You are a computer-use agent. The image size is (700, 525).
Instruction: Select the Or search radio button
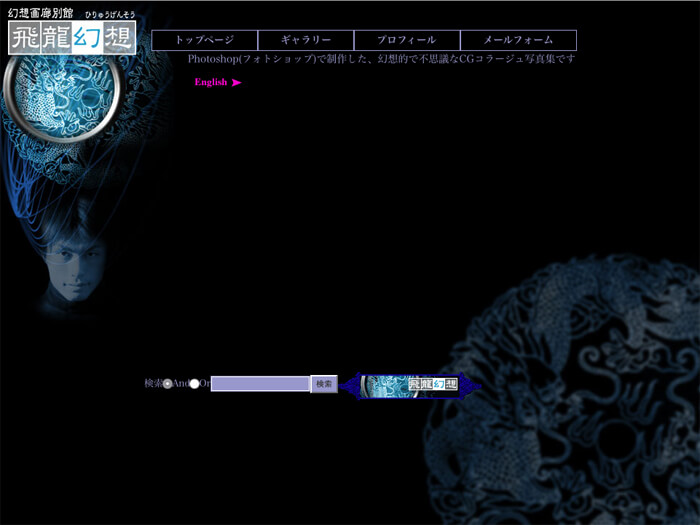coord(194,384)
